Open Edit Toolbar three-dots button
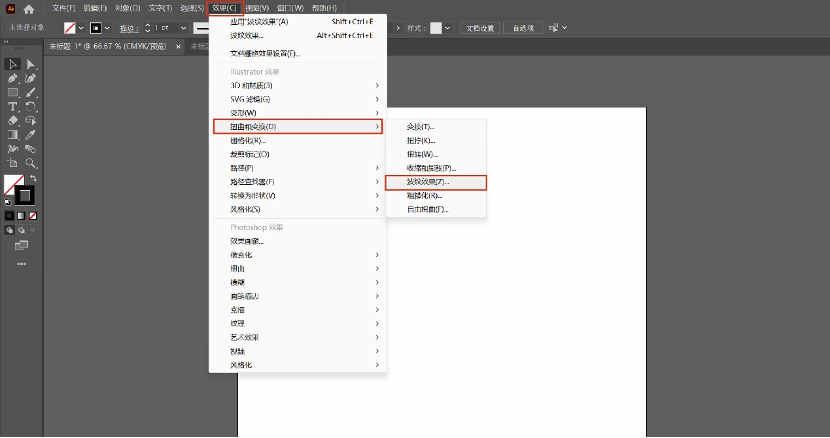The height and width of the screenshot is (438, 830). point(21,264)
